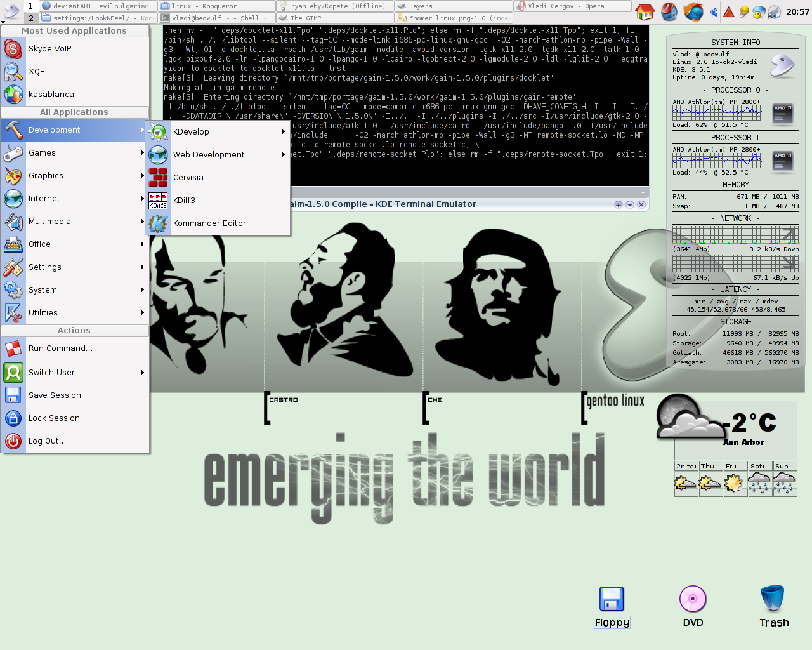Screen dimensions: 812x650
Task: Activate Layers taskbar entry
Action: pyautogui.click(x=454, y=6)
